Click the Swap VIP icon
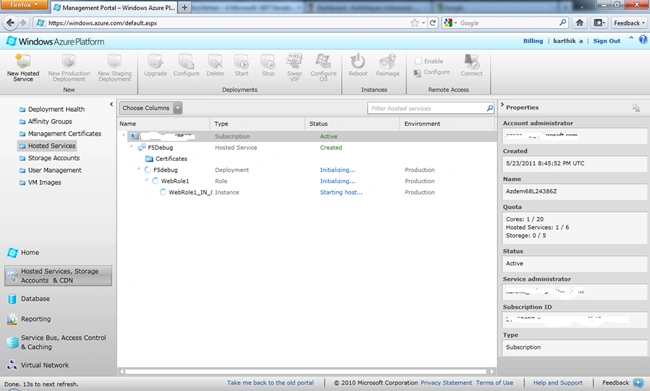Viewport: 650px width, 391px height. 294,61
